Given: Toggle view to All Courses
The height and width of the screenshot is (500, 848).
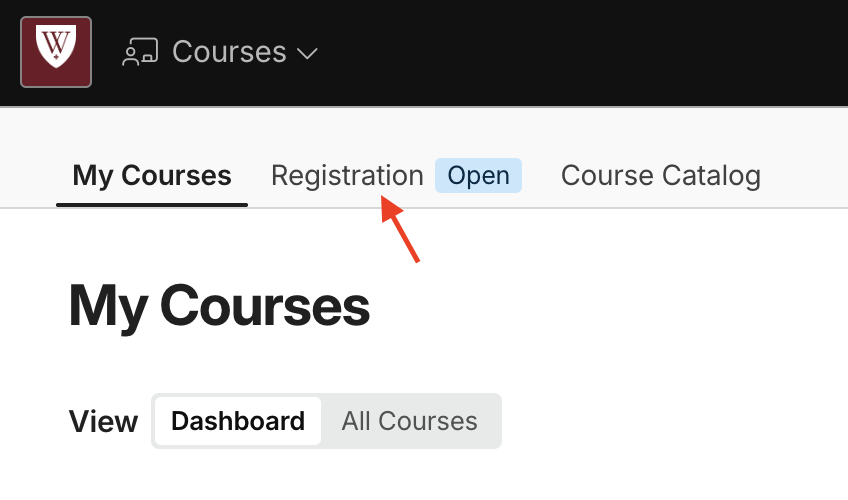Looking at the screenshot, I should 409,421.
